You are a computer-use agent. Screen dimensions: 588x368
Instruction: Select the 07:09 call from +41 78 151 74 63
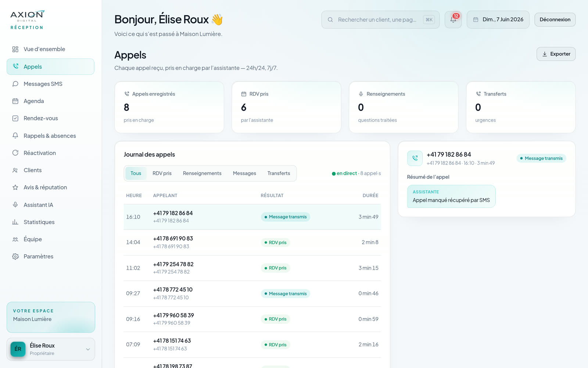[252, 345]
